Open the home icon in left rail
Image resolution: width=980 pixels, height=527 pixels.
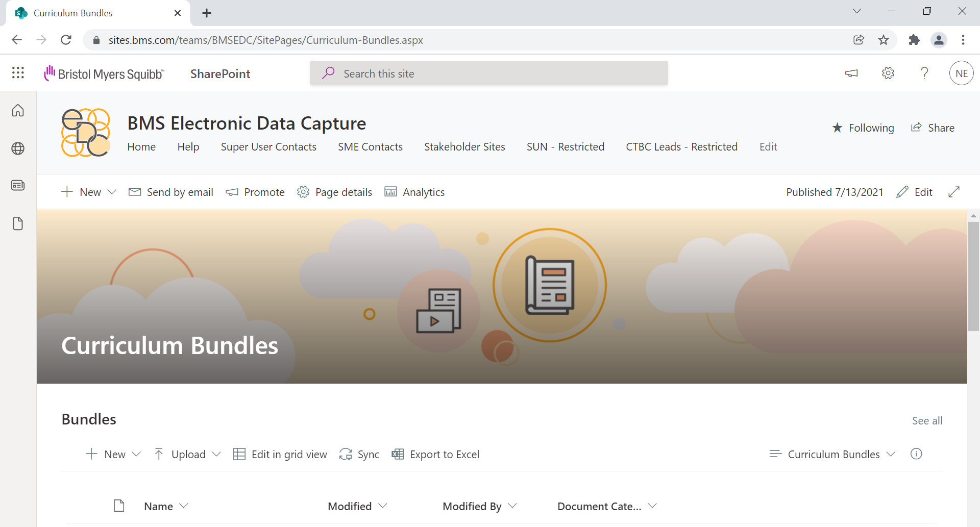point(18,111)
